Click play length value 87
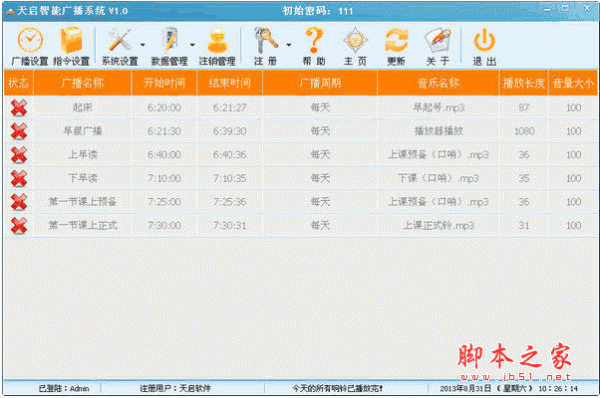Screen dimensions: 600x398 click(524, 108)
